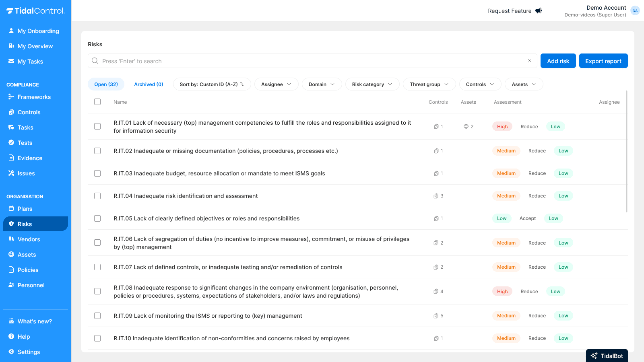This screenshot has height=362, width=644.
Task: Open the Risk category dropdown
Action: (x=372, y=84)
